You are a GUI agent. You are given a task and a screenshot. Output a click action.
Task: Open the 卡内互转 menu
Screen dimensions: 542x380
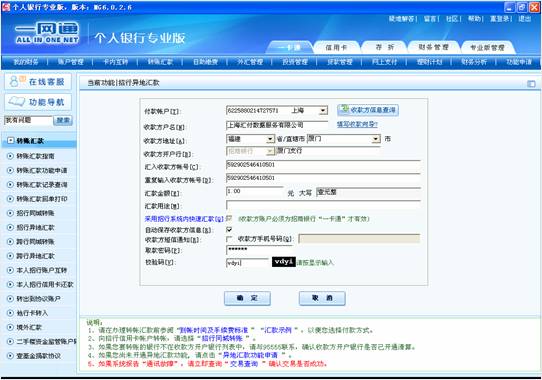[x=115, y=62]
